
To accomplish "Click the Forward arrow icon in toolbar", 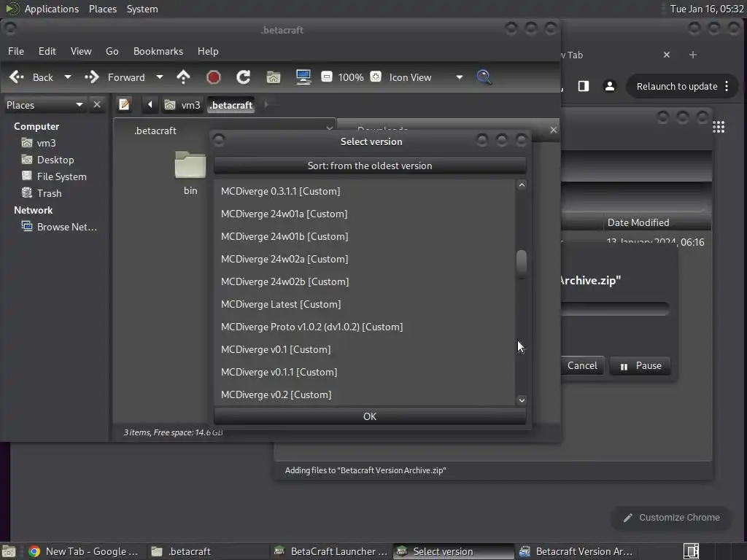I will pyautogui.click(x=92, y=77).
